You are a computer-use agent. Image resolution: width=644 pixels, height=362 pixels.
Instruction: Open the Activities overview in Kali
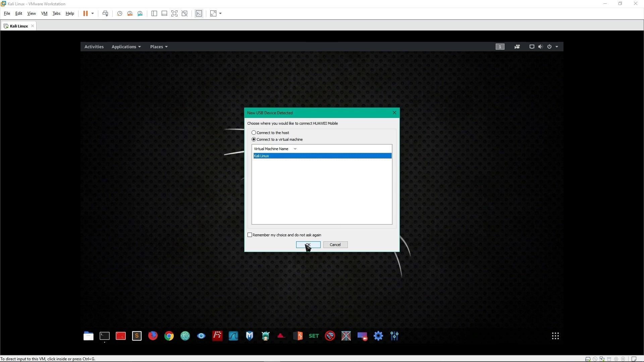(94, 47)
